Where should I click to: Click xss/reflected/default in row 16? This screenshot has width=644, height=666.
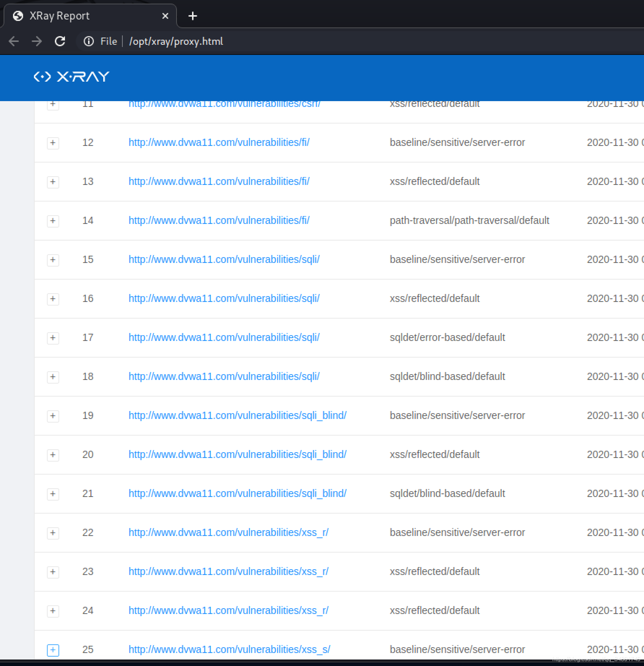pyautogui.click(x=435, y=298)
